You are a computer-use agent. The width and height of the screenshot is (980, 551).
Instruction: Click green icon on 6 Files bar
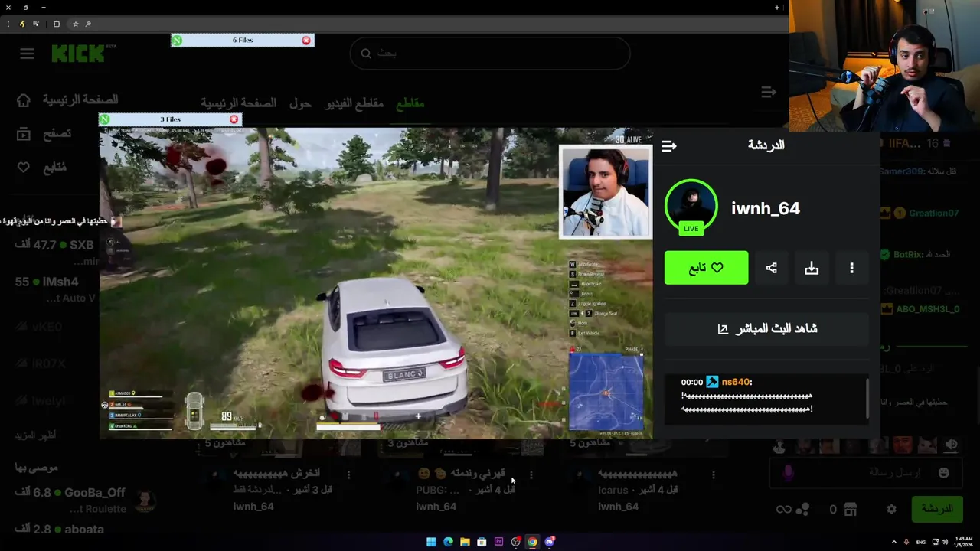[x=177, y=41]
